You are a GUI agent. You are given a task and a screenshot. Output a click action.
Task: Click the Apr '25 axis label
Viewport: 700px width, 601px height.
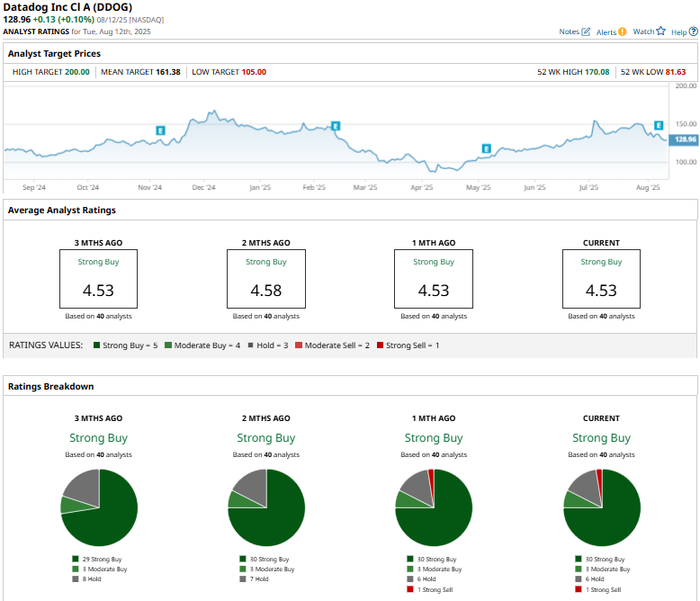(421, 187)
